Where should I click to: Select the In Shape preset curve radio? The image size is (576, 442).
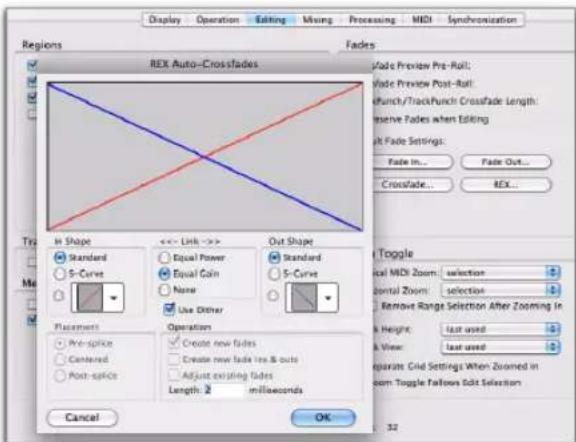tap(59, 295)
